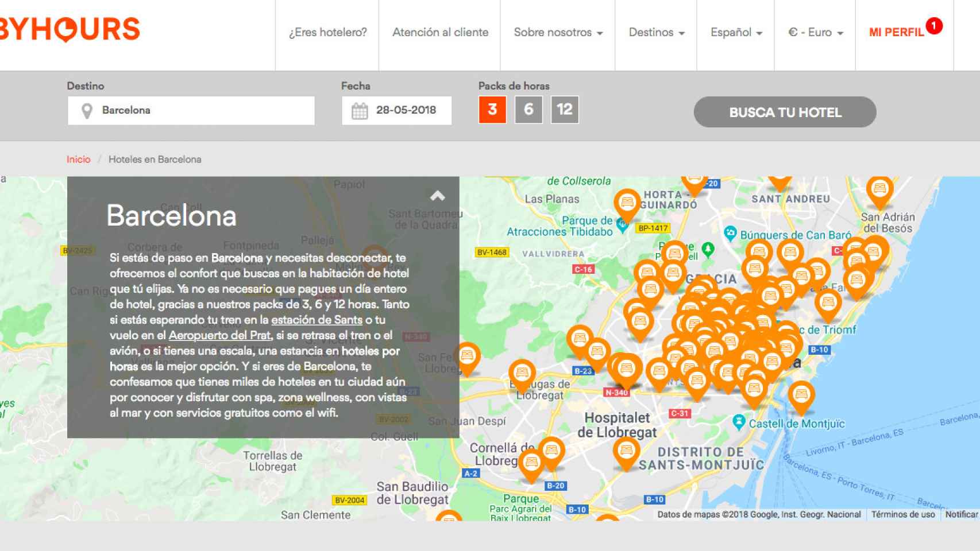Go to Inicio via breadcrumb

78,160
